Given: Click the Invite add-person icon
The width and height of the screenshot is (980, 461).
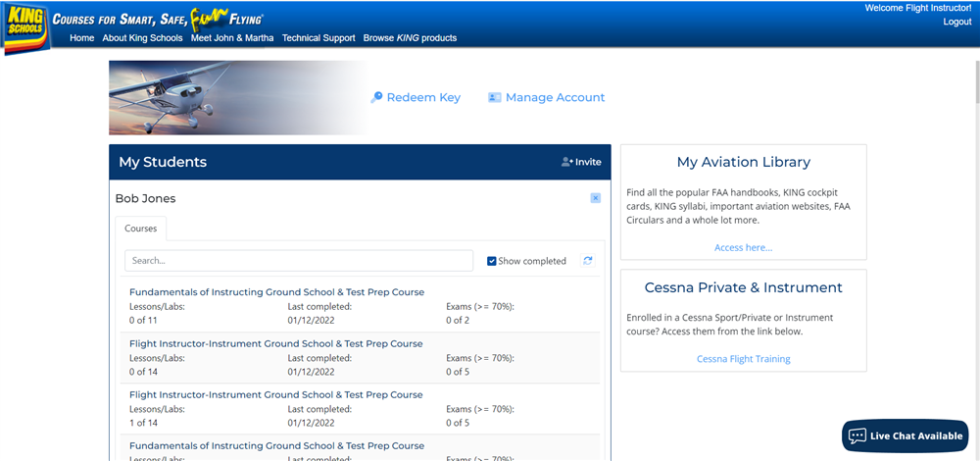Looking at the screenshot, I should (566, 162).
